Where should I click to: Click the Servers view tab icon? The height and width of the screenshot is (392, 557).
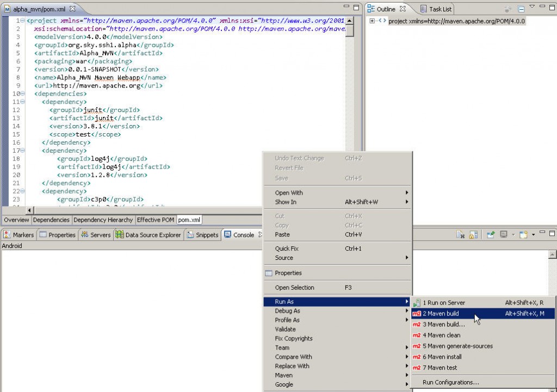[85, 235]
